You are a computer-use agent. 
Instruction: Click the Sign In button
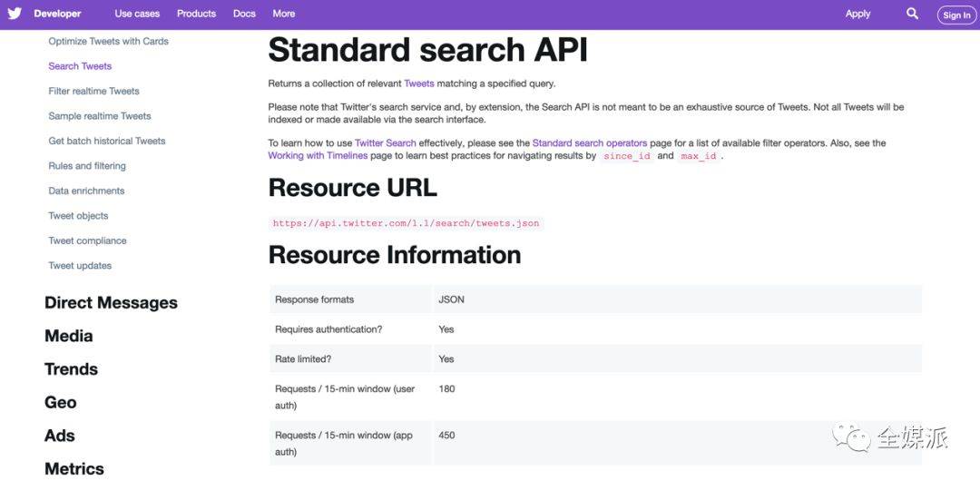click(956, 15)
